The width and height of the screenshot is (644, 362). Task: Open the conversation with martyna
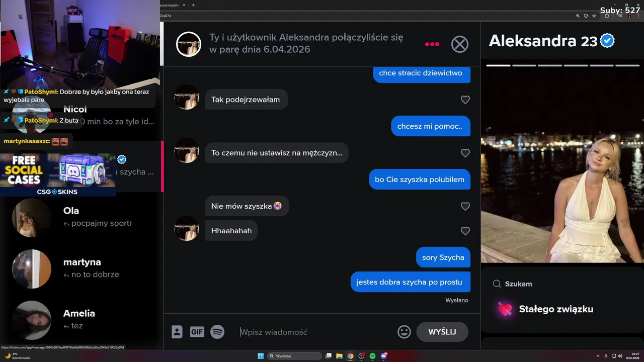[x=82, y=268]
